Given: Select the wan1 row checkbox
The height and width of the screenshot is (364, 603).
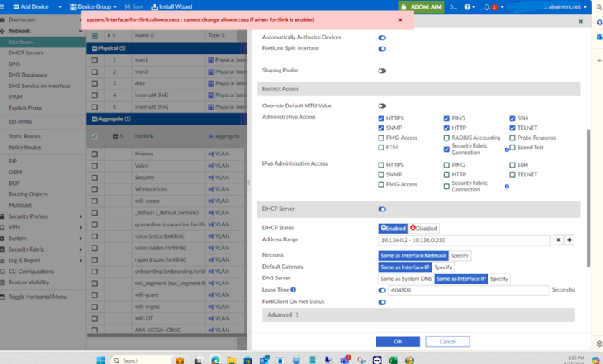Looking at the screenshot, I should click(95, 60).
